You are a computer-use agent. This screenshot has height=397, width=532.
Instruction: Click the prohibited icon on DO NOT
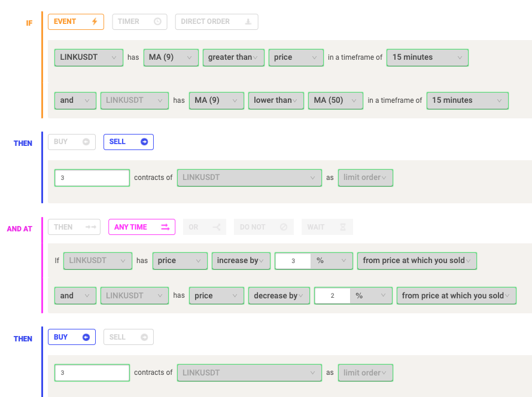click(284, 227)
